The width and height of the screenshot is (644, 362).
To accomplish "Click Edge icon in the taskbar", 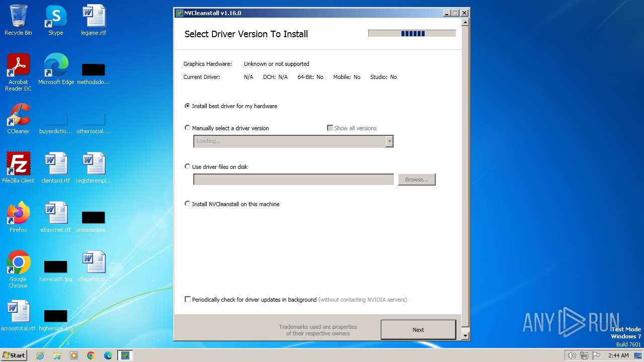I will click(108, 355).
